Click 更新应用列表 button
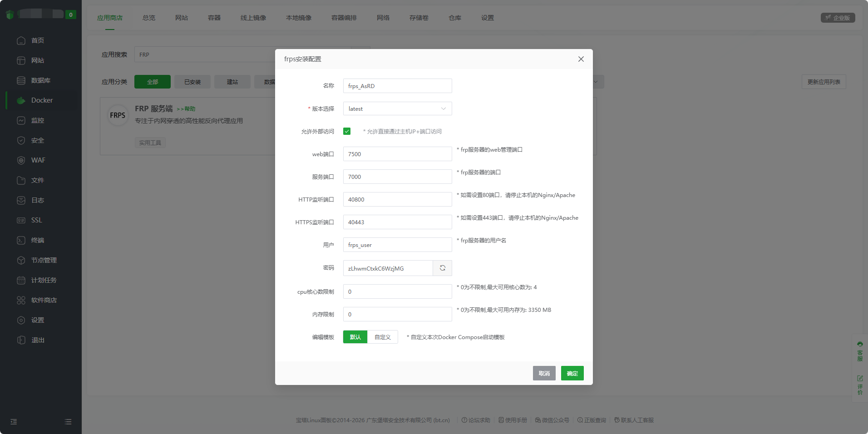The height and width of the screenshot is (434, 868). pyautogui.click(x=824, y=82)
